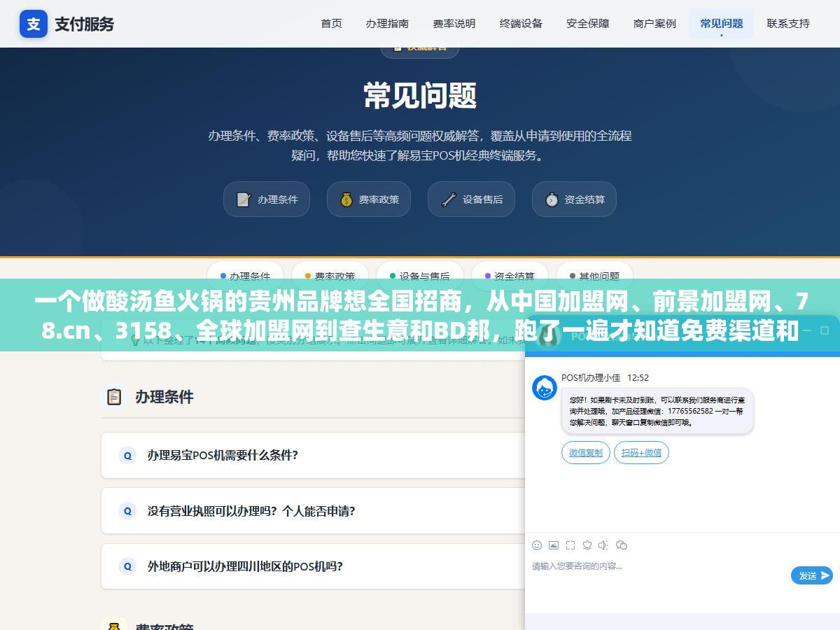This screenshot has width=840, height=630.
Task: Switch to 资金结算 category tab
Action: 509,276
